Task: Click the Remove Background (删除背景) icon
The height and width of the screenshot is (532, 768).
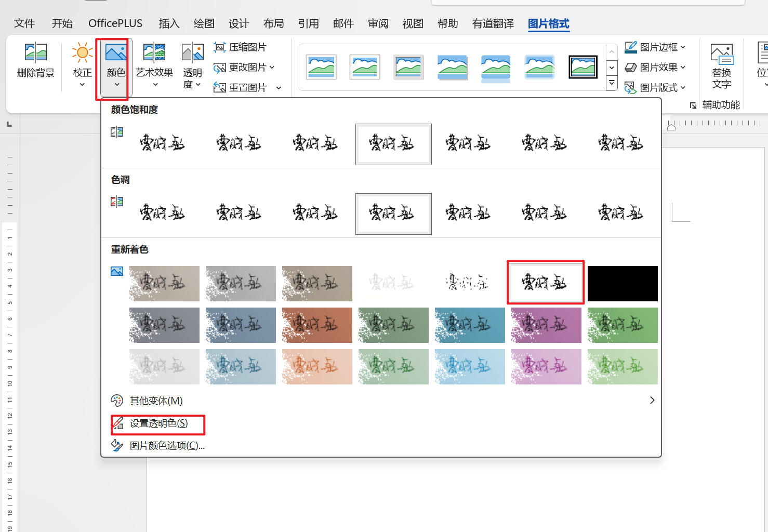Action: point(36,52)
